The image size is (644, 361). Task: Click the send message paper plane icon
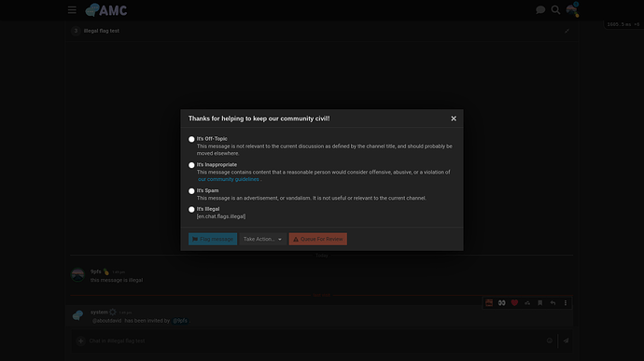(566, 340)
